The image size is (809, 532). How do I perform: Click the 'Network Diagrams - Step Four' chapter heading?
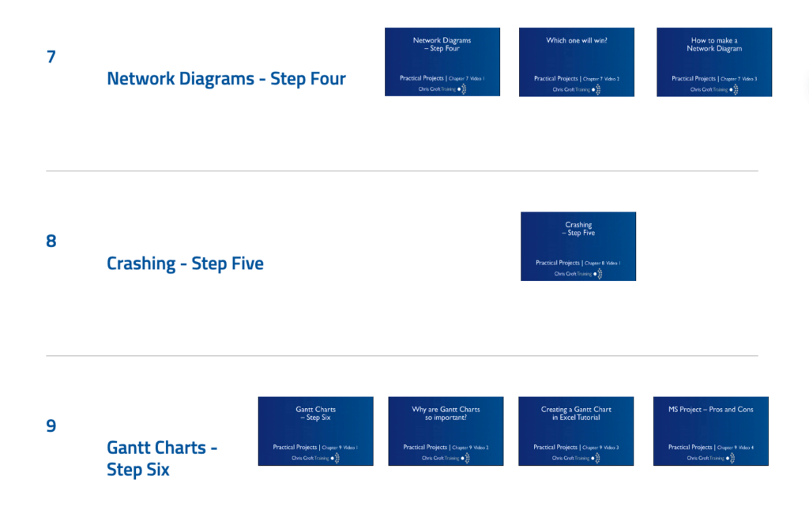[x=226, y=79]
